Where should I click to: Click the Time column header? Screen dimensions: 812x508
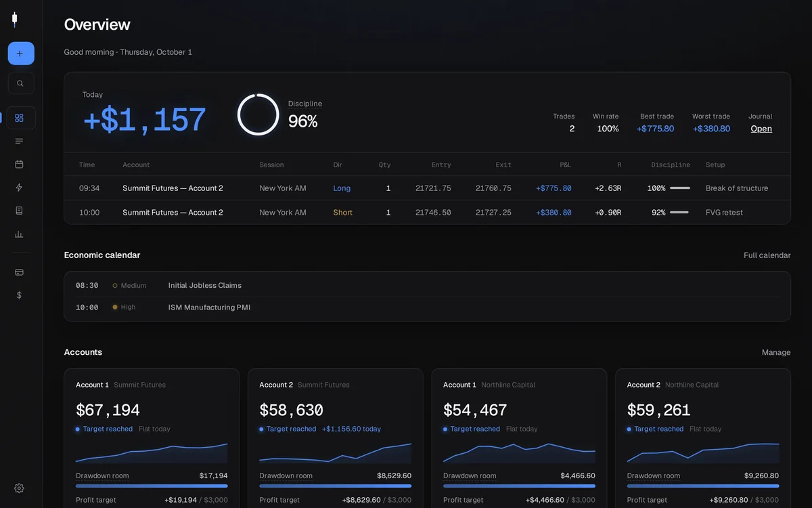pyautogui.click(x=87, y=165)
